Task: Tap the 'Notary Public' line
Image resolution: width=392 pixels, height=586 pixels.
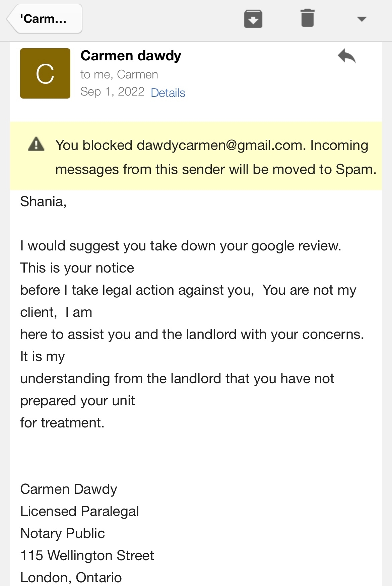Action: (62, 533)
